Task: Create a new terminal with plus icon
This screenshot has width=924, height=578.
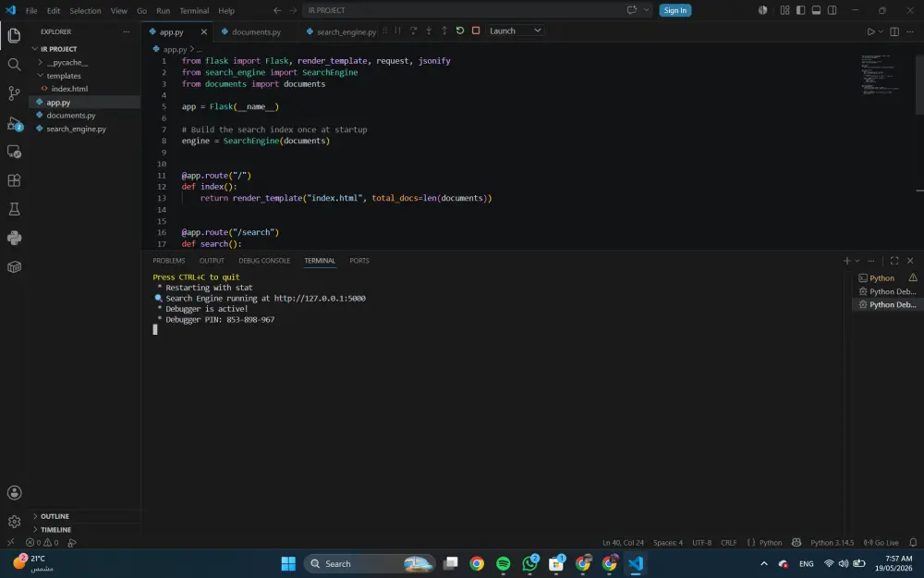Action: (x=846, y=261)
